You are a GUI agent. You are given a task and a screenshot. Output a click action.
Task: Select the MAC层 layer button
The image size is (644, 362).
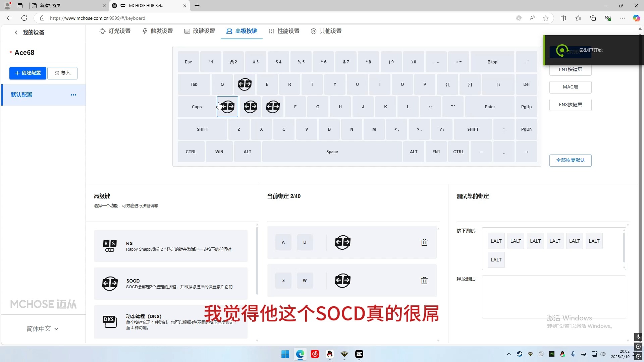570,87
